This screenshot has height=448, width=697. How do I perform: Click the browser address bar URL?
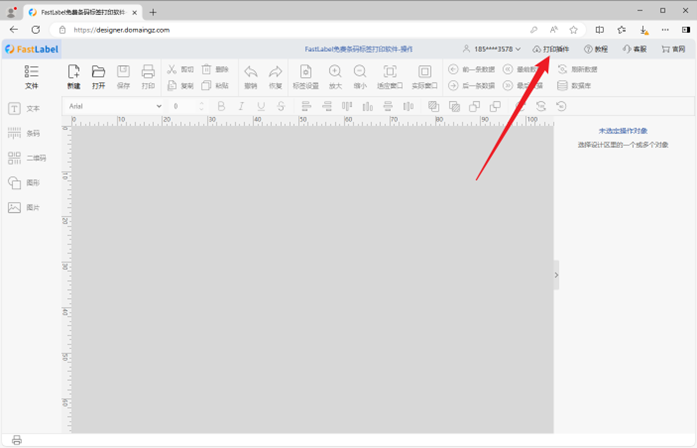pos(122,30)
